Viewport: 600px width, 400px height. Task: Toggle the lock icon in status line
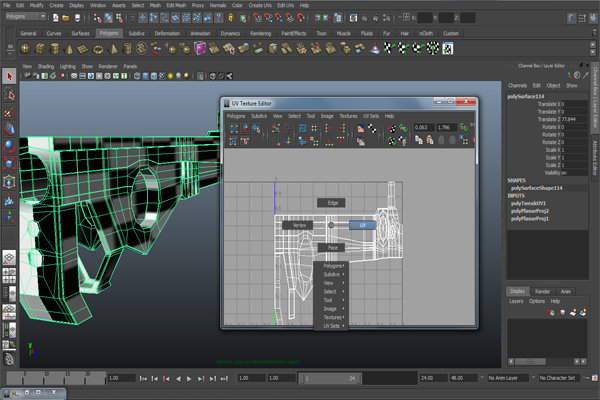coord(231,17)
